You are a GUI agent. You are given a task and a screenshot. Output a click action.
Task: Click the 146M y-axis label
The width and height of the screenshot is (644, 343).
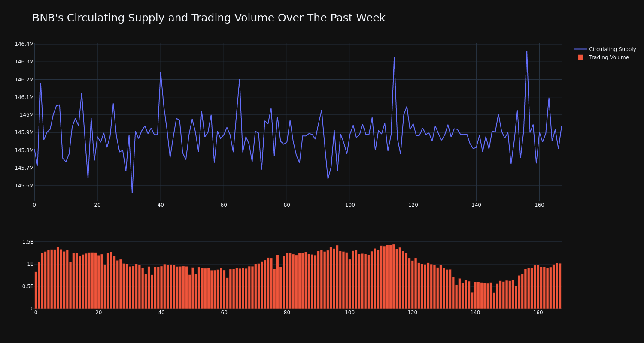click(27, 115)
